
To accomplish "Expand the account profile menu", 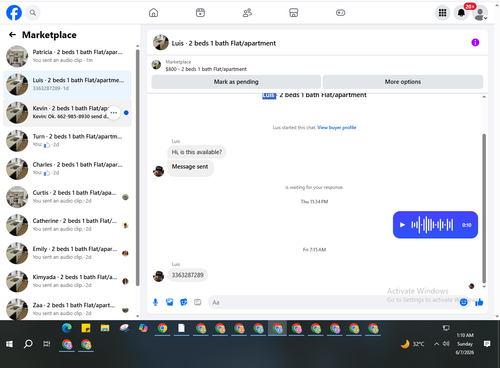I will (x=480, y=13).
